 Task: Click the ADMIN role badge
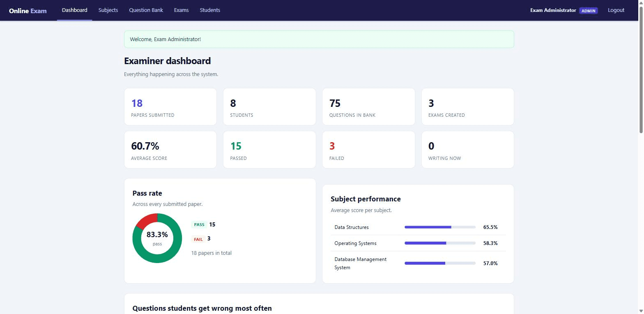[x=588, y=11]
